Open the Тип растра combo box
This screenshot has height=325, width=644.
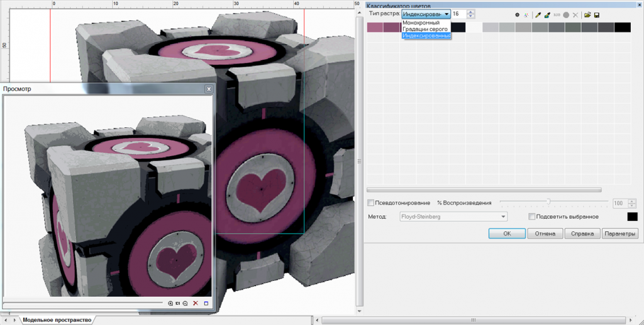[426, 14]
